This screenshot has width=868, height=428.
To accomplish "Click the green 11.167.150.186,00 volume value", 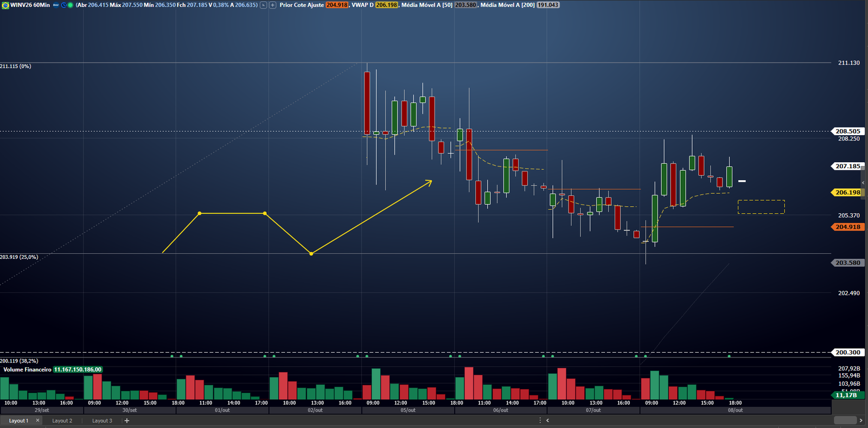I will 78,369.
